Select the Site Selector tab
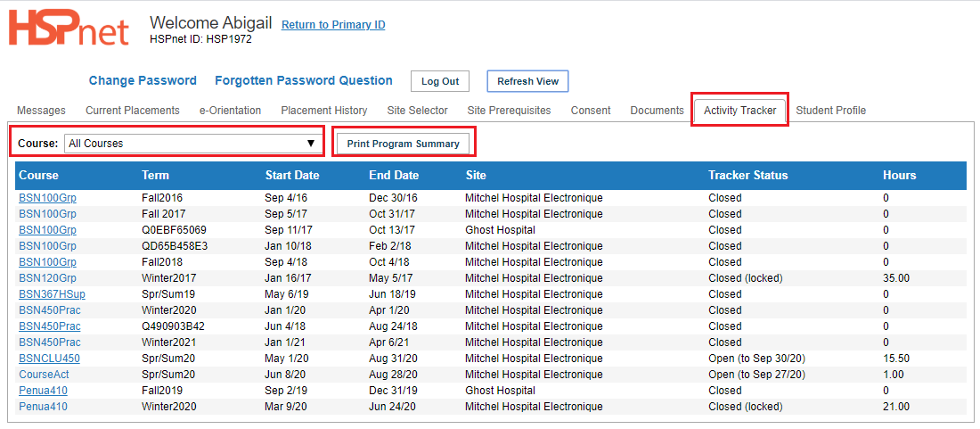This screenshot has width=980, height=429. (418, 111)
